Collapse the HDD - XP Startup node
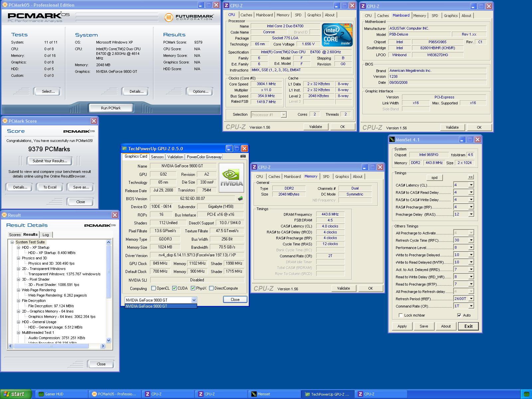Viewport: 532px width, 399px height. [x=19, y=247]
